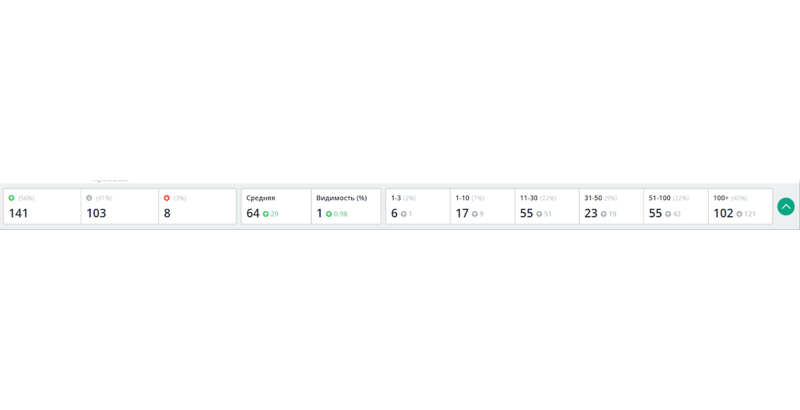This screenshot has width=800, height=410.
Task: Filter by the 100+ position range
Action: [740, 207]
